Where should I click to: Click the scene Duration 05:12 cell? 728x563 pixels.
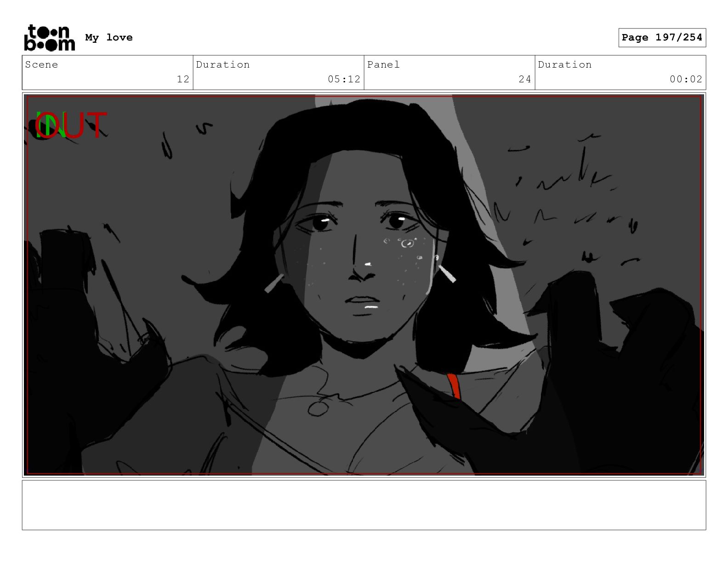pyautogui.click(x=279, y=73)
